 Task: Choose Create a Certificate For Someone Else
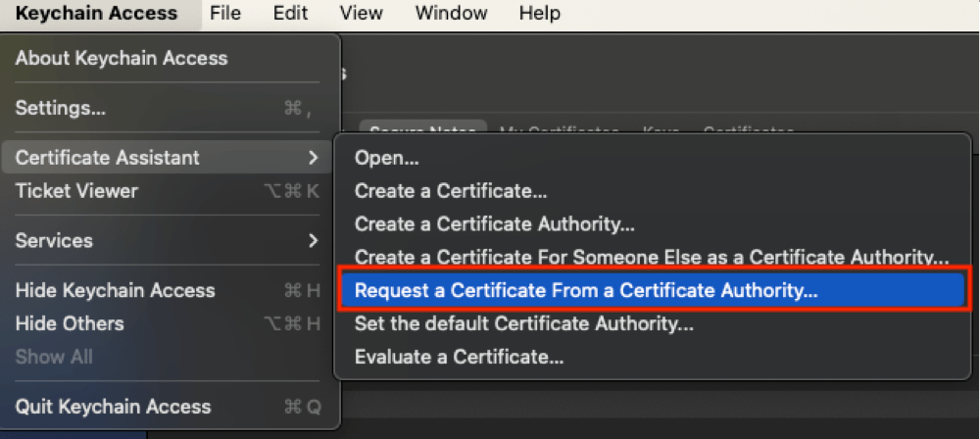coord(653,257)
